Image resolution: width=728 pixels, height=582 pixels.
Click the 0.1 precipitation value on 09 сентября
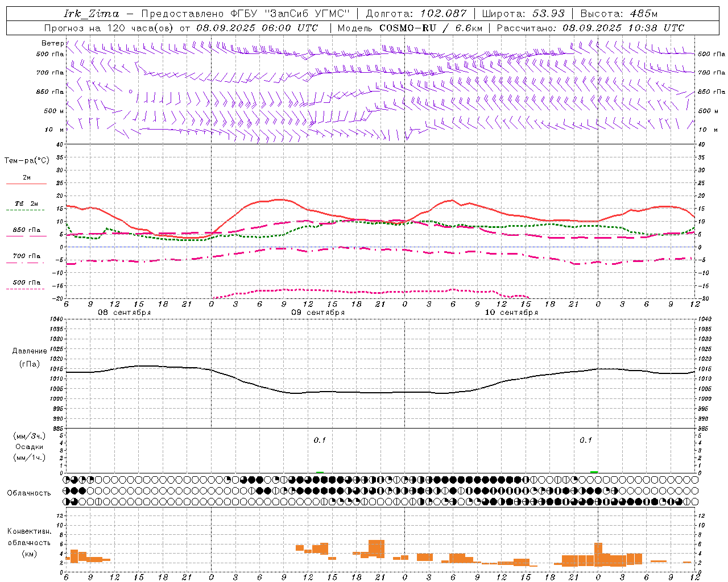[320, 440]
